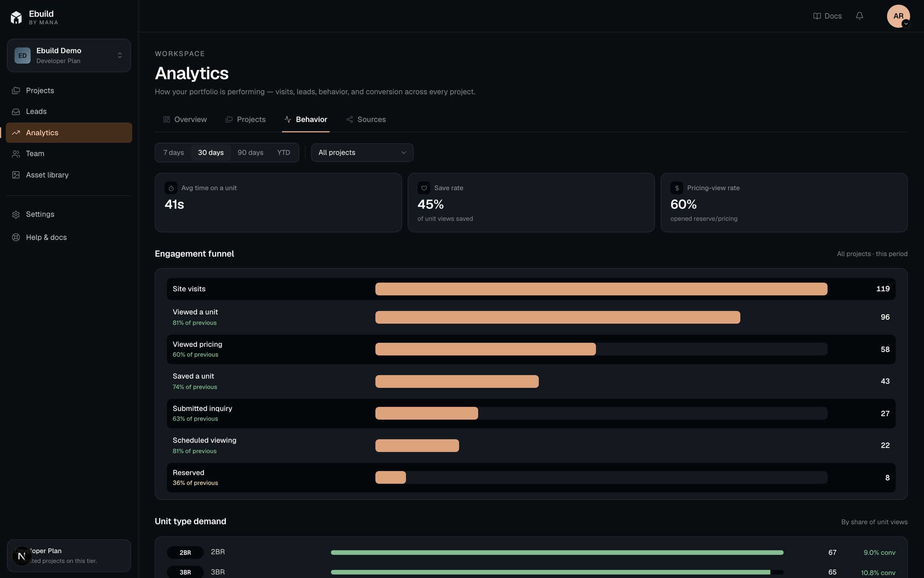Click the Team people icon
The width and height of the screenshot is (924, 578).
tap(16, 154)
